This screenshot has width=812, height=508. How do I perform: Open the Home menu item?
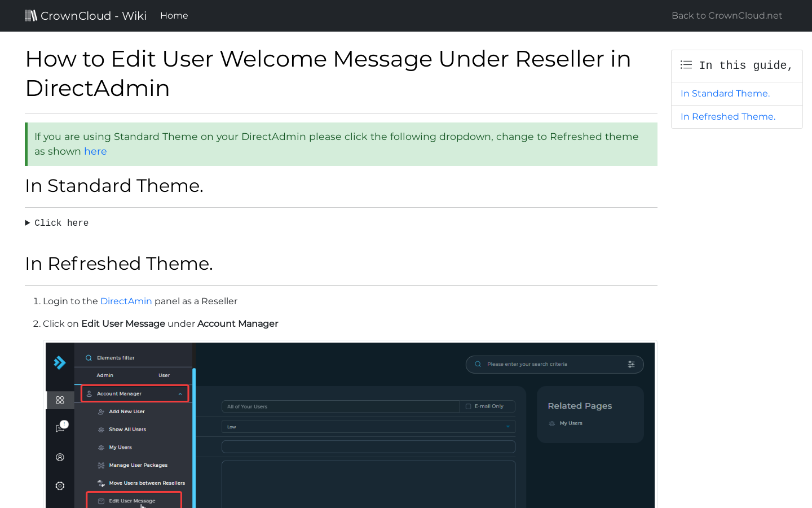click(174, 15)
